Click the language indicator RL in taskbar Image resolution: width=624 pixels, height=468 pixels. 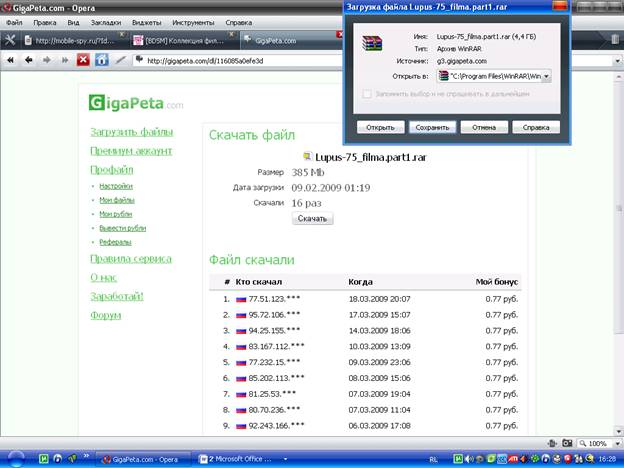click(x=433, y=460)
